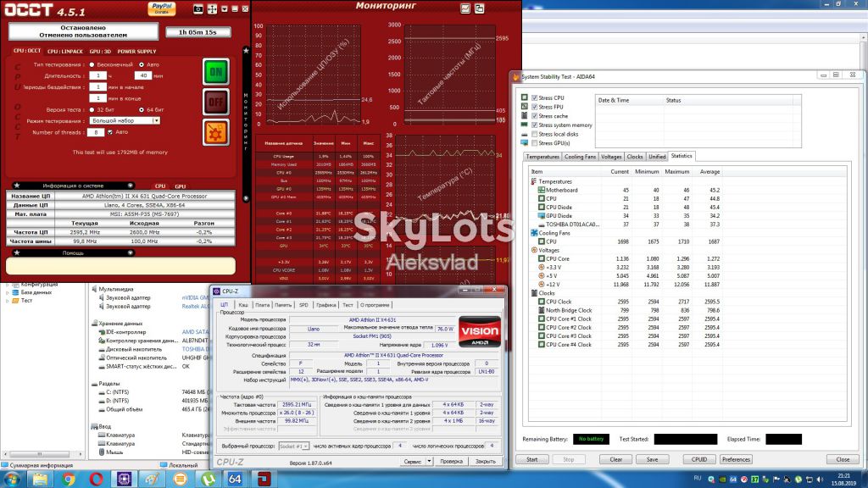Click the Save button in AIDA64
Screen dimensions: 868x488
pos(652,459)
